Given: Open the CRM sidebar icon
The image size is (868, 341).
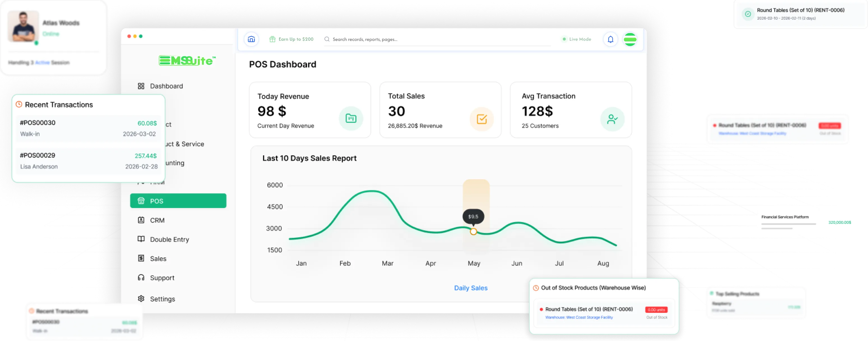Looking at the screenshot, I should [141, 220].
